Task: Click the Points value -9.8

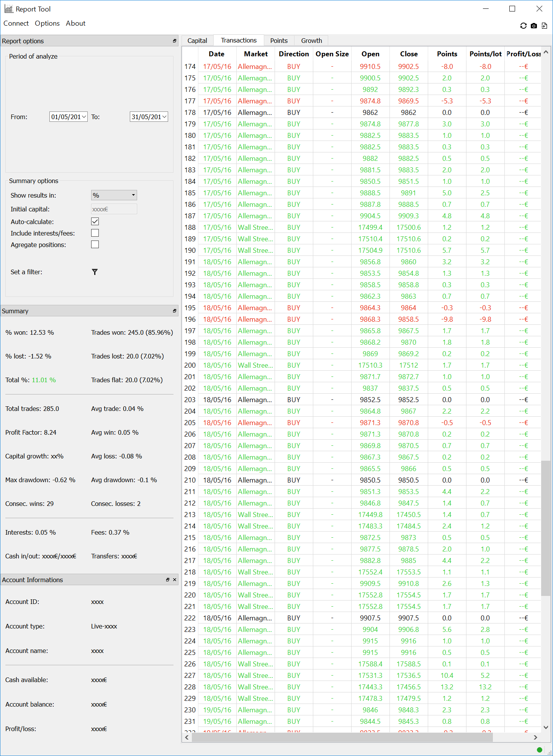Action: pos(447,319)
